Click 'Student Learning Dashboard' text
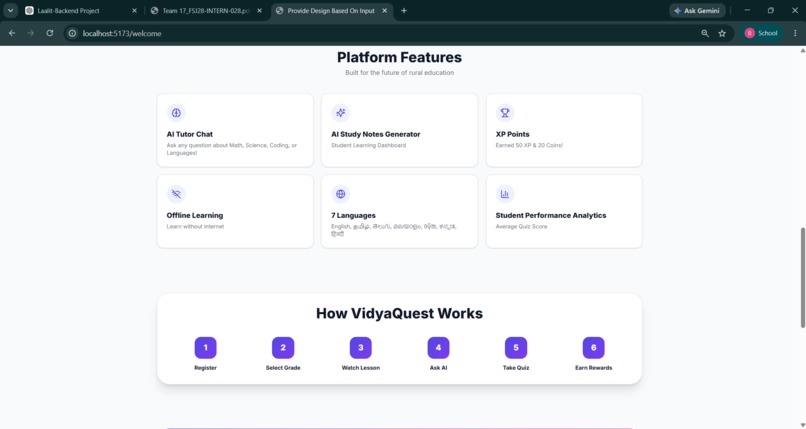 pyautogui.click(x=369, y=145)
